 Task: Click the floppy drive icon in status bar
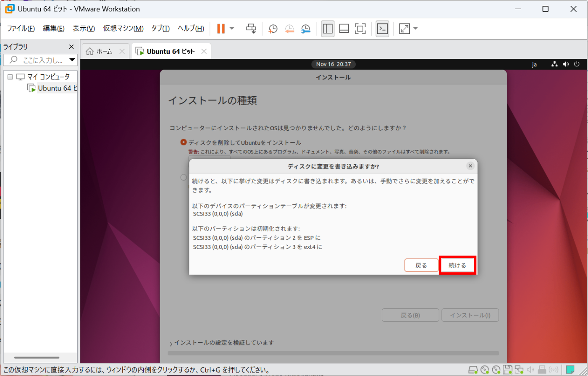pyautogui.click(x=508, y=370)
